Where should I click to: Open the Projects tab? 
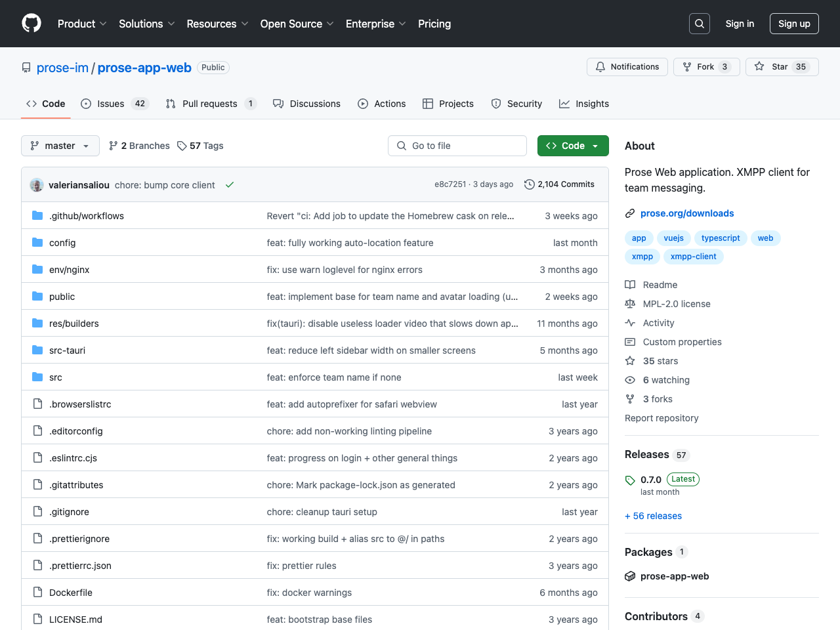click(x=448, y=104)
